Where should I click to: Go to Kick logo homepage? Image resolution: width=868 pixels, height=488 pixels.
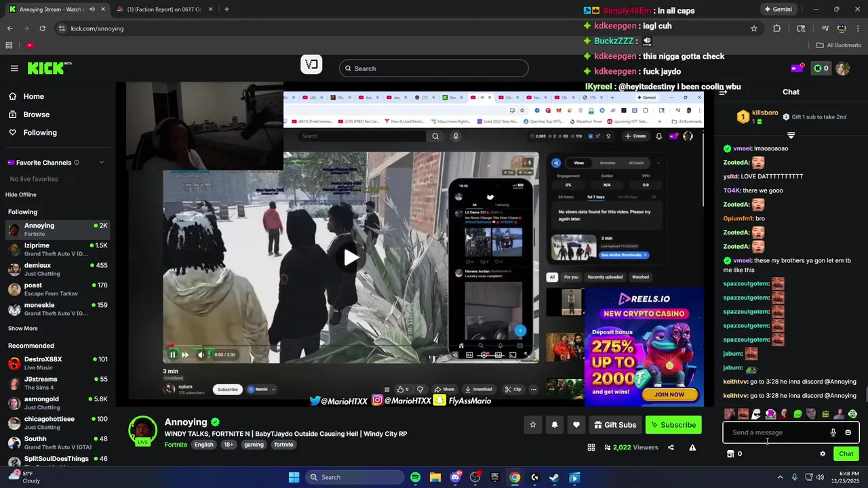(49, 68)
